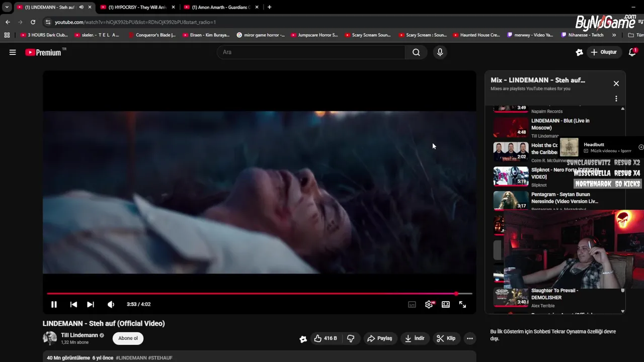Open the Oluştur create button
The image size is (644, 362).
point(604,52)
